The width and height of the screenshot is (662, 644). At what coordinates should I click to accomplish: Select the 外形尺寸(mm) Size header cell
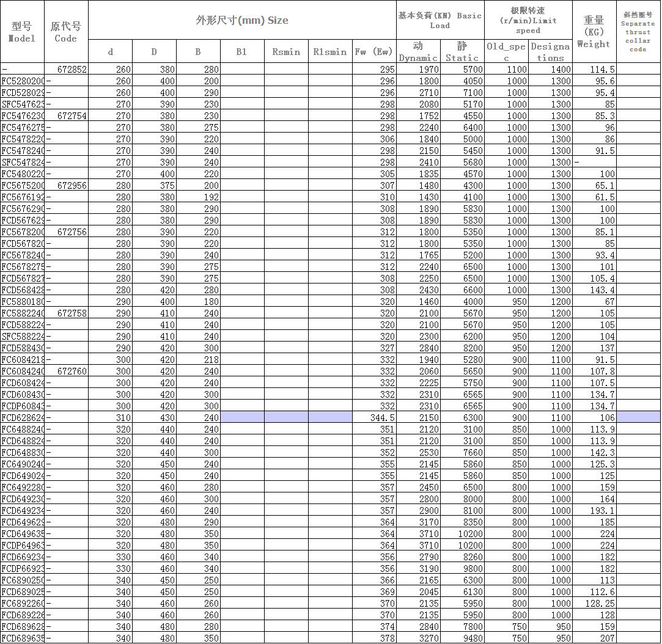click(x=242, y=20)
